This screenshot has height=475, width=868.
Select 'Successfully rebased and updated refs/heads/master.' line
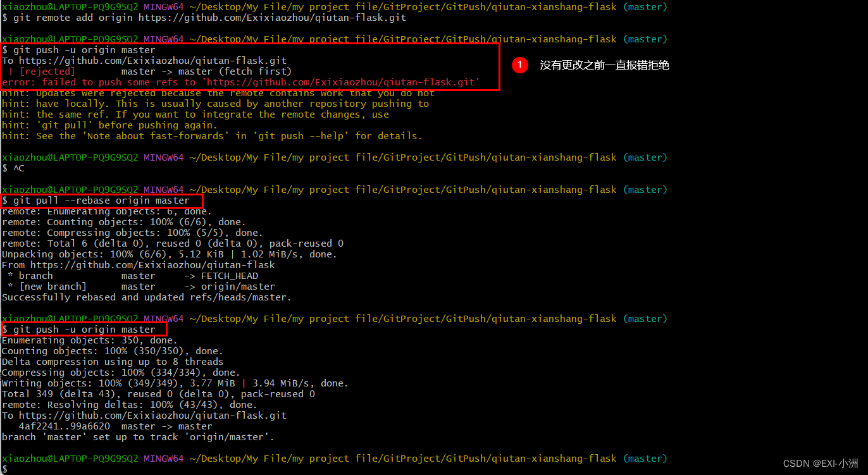point(147,297)
